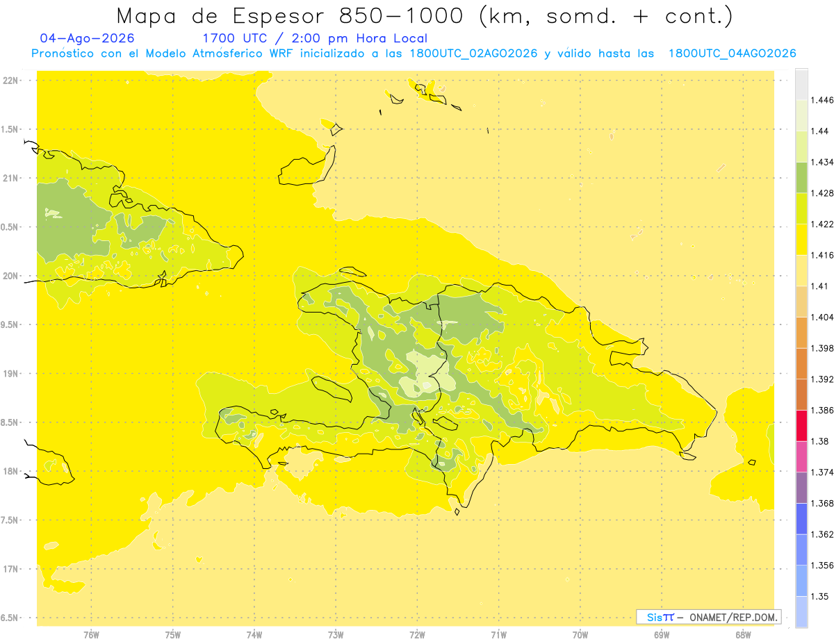834x644 pixels.
Task: Click the legend value '1.404'
Action: pos(822,317)
